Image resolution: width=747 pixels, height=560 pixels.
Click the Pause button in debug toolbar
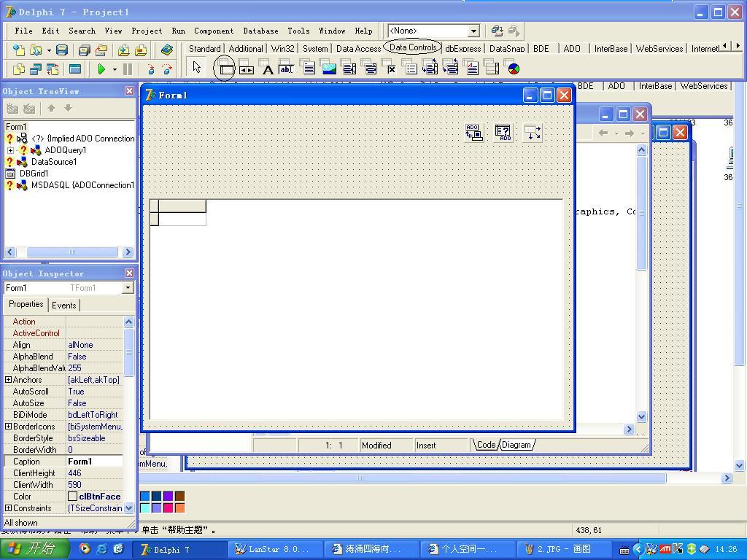(x=128, y=69)
